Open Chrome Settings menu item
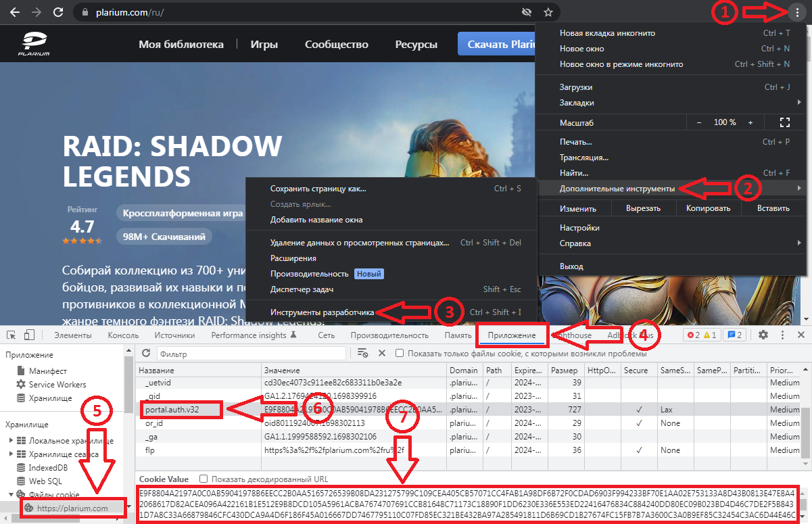The width and height of the screenshot is (812, 524). [x=672, y=228]
